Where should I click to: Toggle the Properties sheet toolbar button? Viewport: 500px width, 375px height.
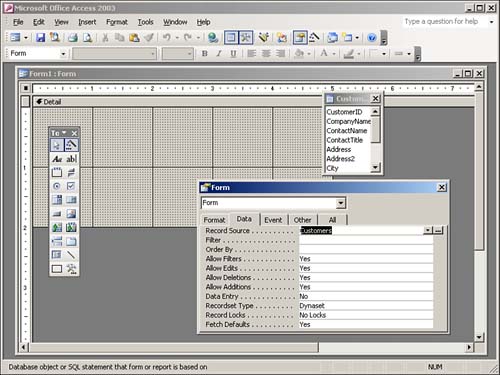point(300,37)
